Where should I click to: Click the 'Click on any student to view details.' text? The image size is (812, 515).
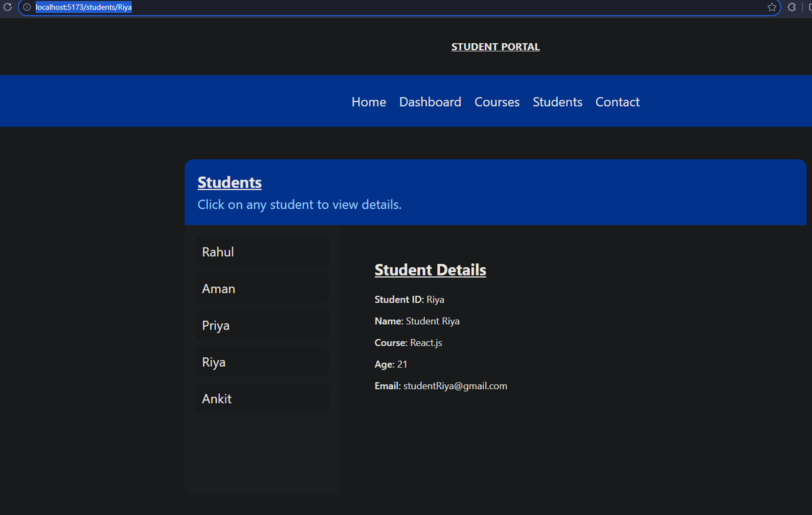(x=300, y=204)
